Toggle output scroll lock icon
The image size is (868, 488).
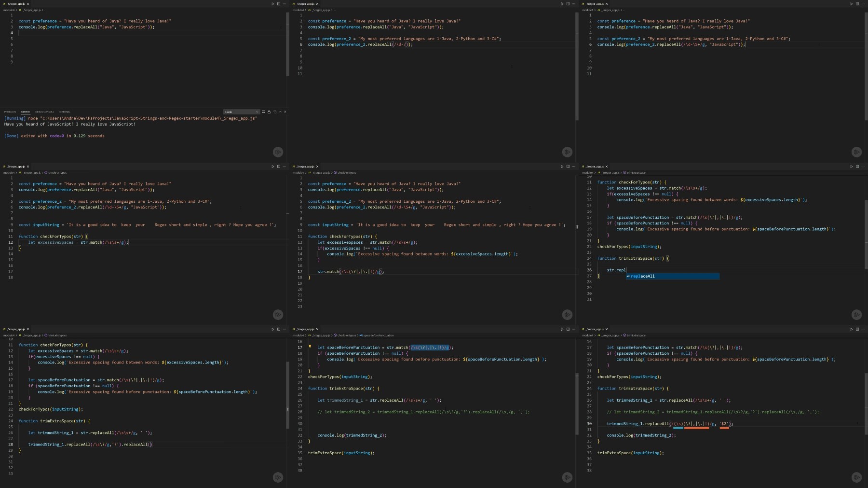(x=269, y=112)
